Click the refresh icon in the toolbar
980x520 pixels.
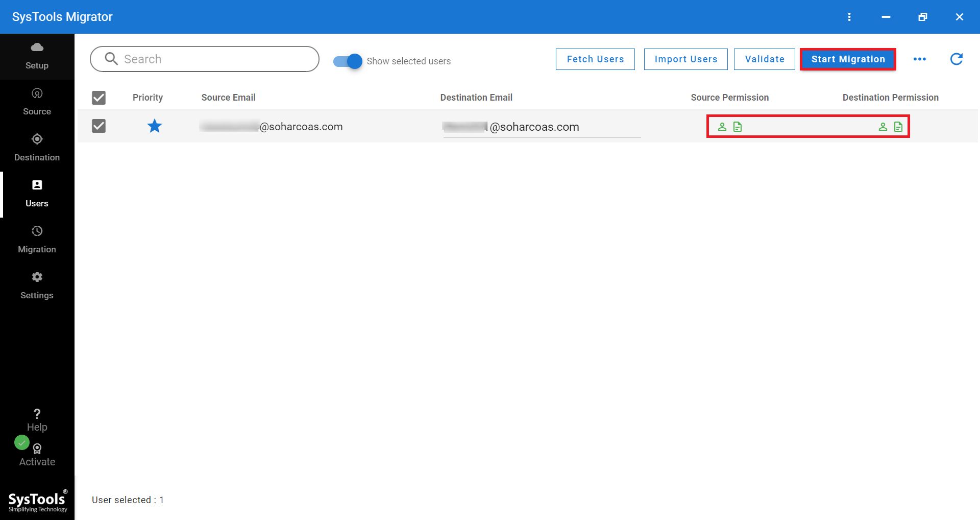coord(956,59)
